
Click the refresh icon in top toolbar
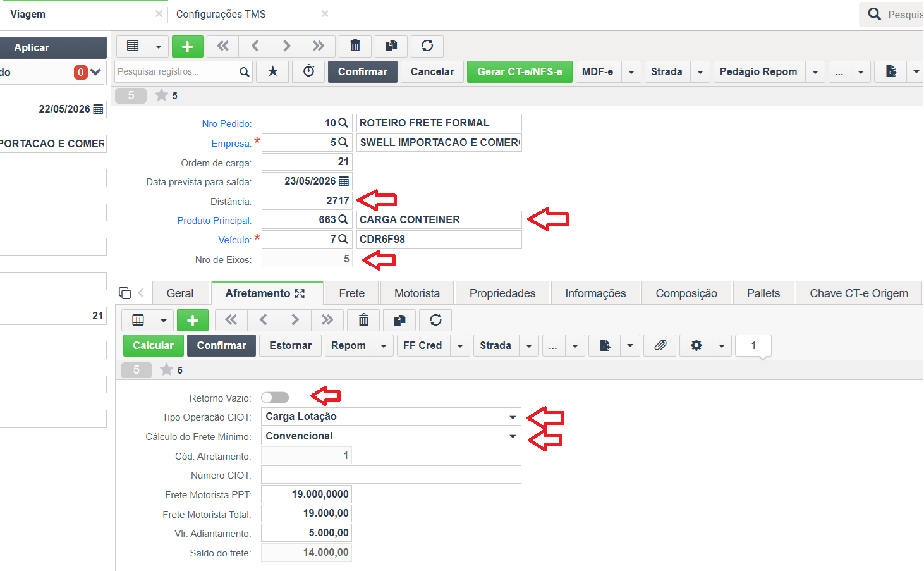point(427,46)
